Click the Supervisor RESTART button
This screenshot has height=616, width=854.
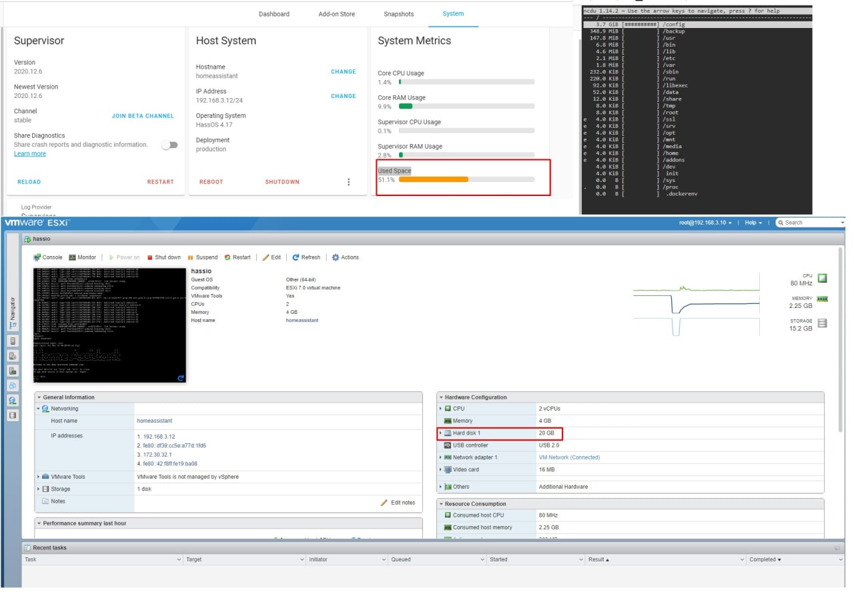160,182
